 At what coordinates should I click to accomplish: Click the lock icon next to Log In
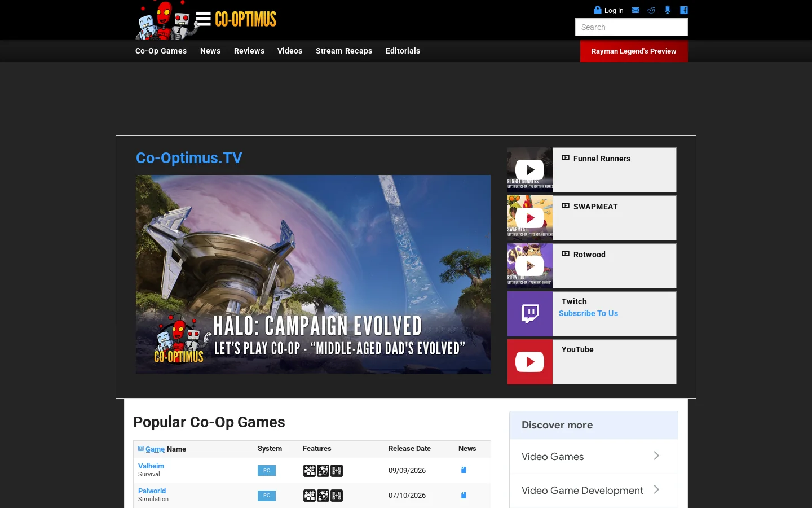point(598,10)
